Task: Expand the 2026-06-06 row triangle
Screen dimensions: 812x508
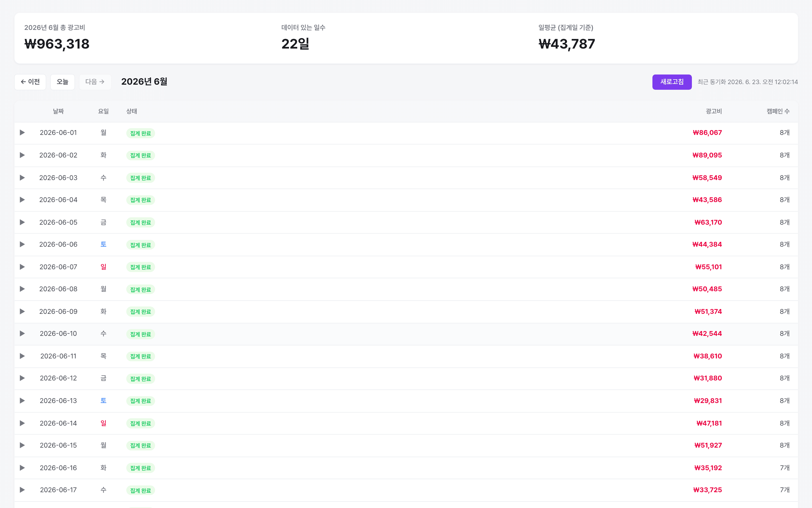Action: [22, 245]
